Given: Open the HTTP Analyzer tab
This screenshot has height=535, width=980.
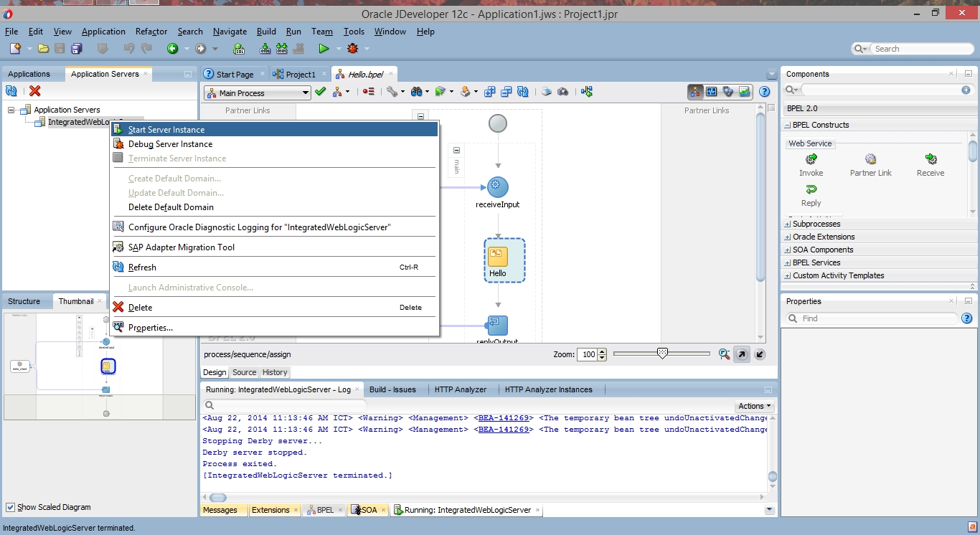Looking at the screenshot, I should [461, 389].
